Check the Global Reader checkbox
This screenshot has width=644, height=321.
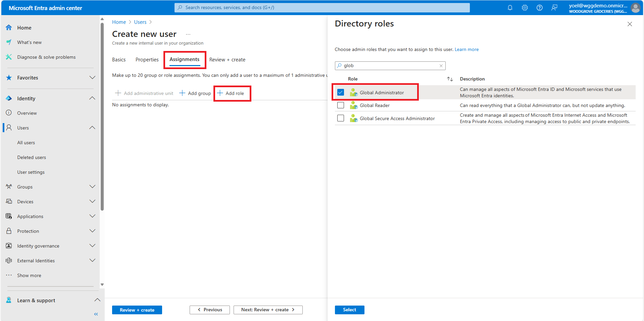(x=341, y=105)
